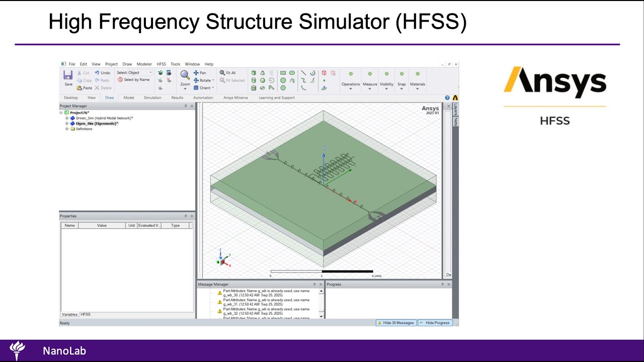Click the Zoom magnifier icon

(185, 75)
